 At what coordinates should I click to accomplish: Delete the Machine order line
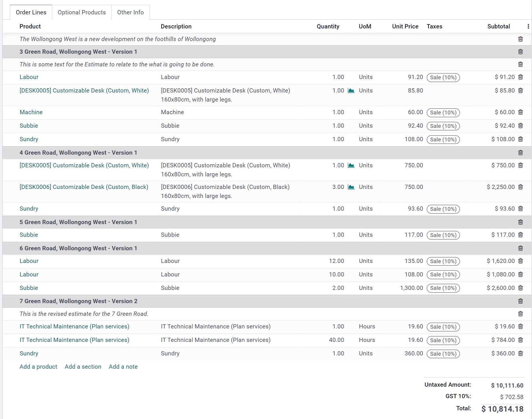click(x=520, y=112)
